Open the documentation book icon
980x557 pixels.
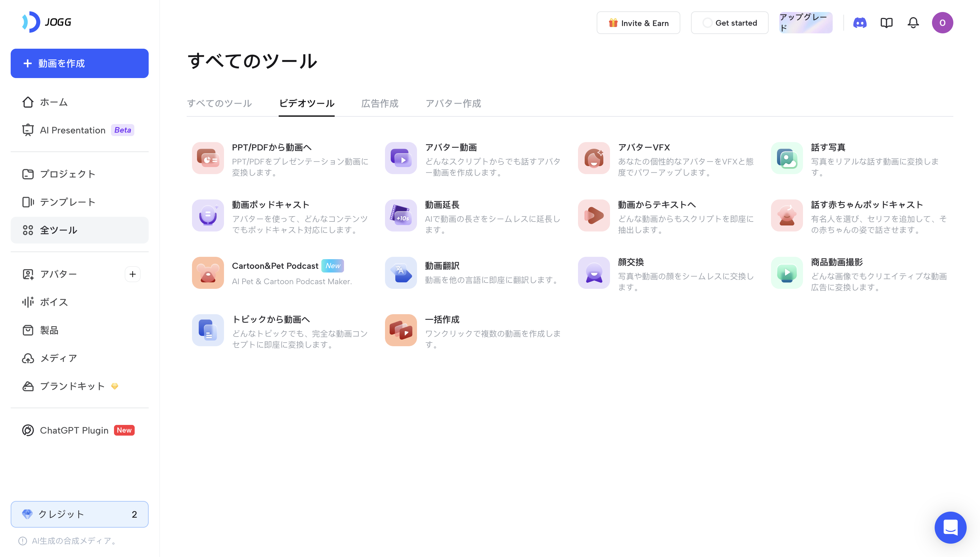pos(886,23)
